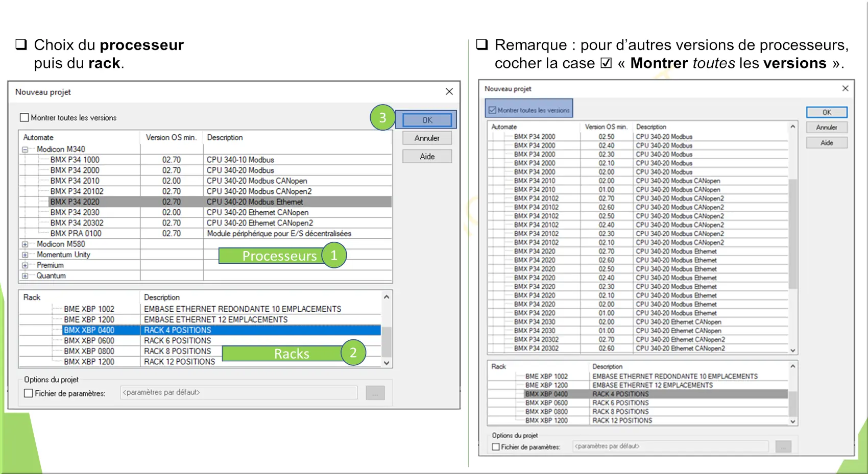This screenshot has width=868, height=474.
Task: Select BMX P34 2000 in left list
Action: pyautogui.click(x=75, y=170)
